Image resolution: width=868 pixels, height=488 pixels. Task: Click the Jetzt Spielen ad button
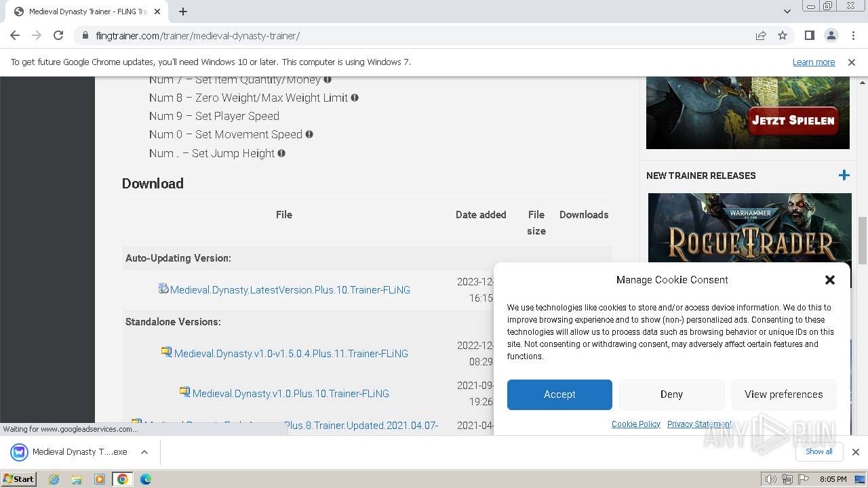[793, 121]
